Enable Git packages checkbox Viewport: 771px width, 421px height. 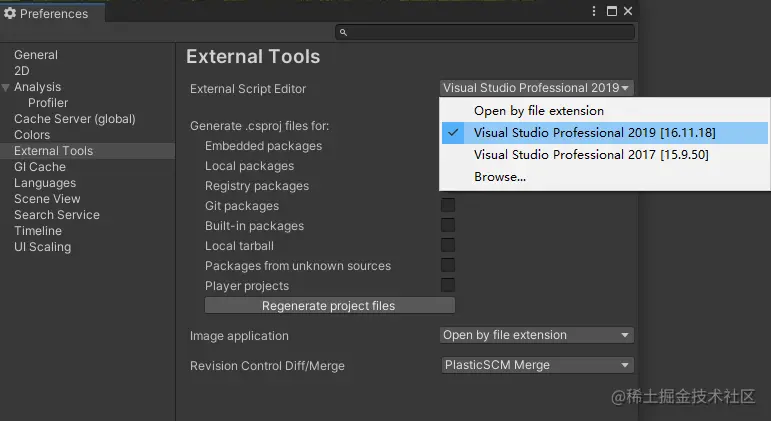448,205
